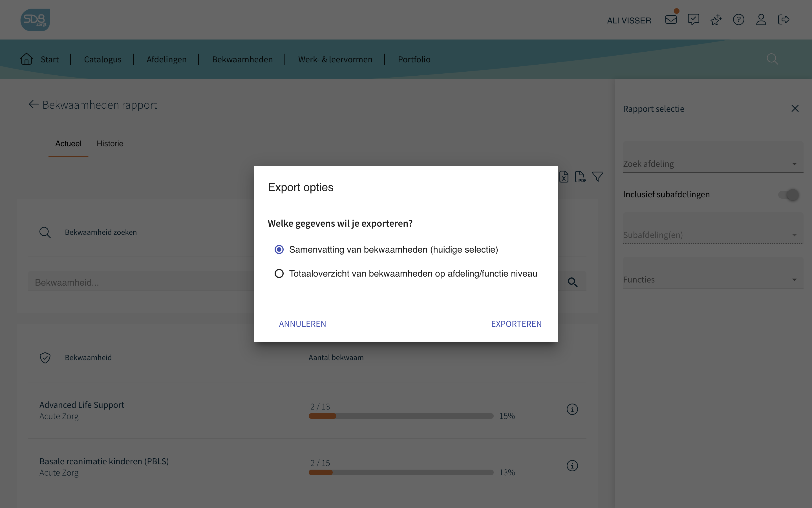Viewport: 812px width, 508px height.
Task: Click magnifier icon next to Bekwaamheid zoeken
Action: coord(45,233)
